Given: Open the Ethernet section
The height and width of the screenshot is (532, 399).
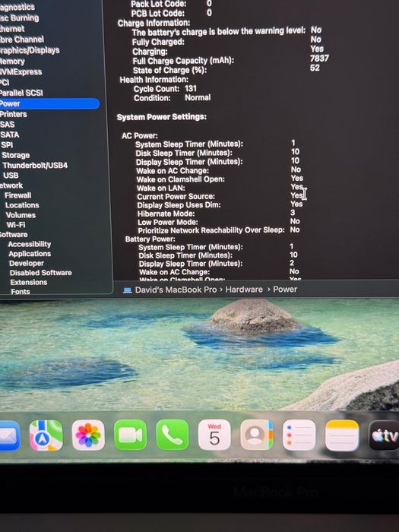Looking at the screenshot, I should [x=12, y=29].
